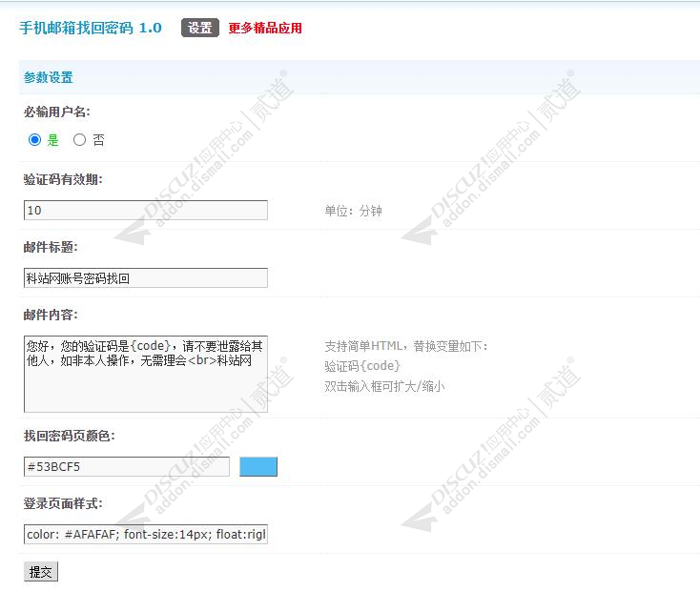Click the 登录页面样式 CSS input field
The width and height of the screenshot is (700, 612).
pos(146,535)
